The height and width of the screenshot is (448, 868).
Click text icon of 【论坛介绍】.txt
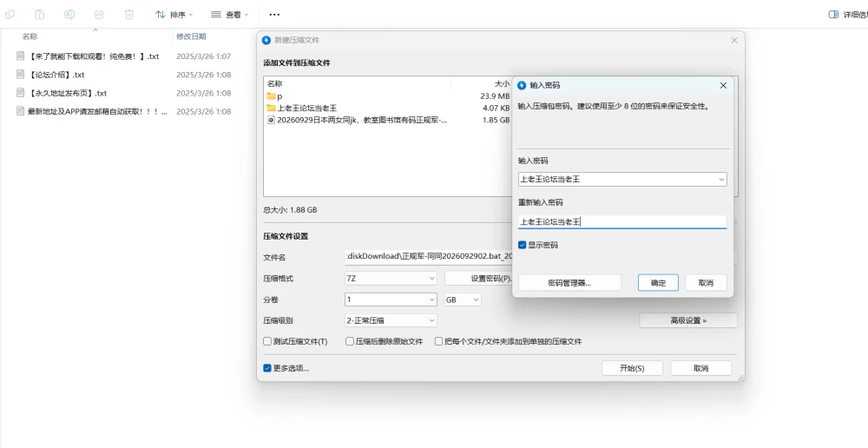[21, 74]
